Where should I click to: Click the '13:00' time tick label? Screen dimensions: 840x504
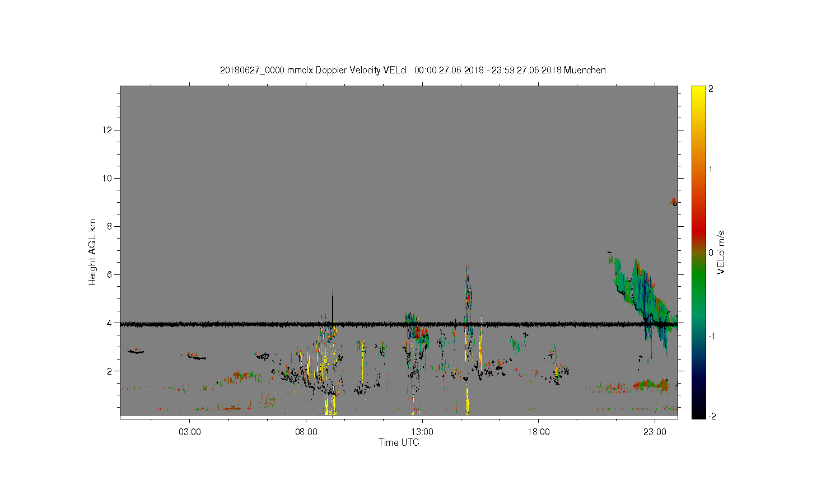[x=422, y=432]
